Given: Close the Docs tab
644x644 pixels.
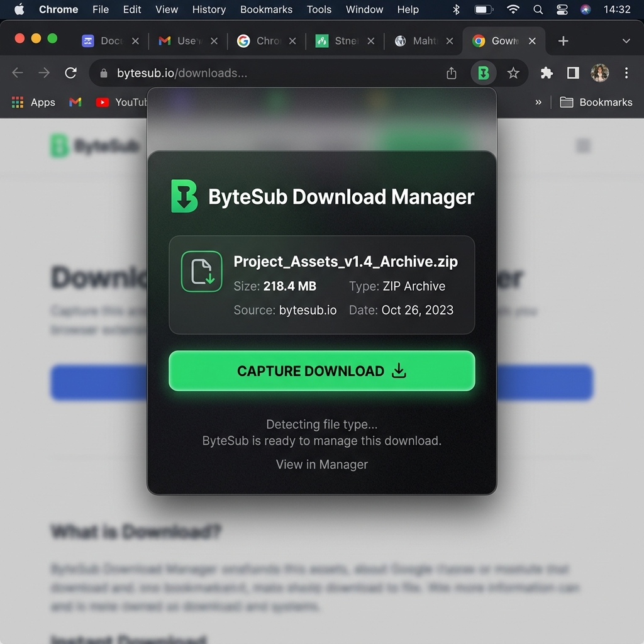Looking at the screenshot, I should pyautogui.click(x=136, y=41).
